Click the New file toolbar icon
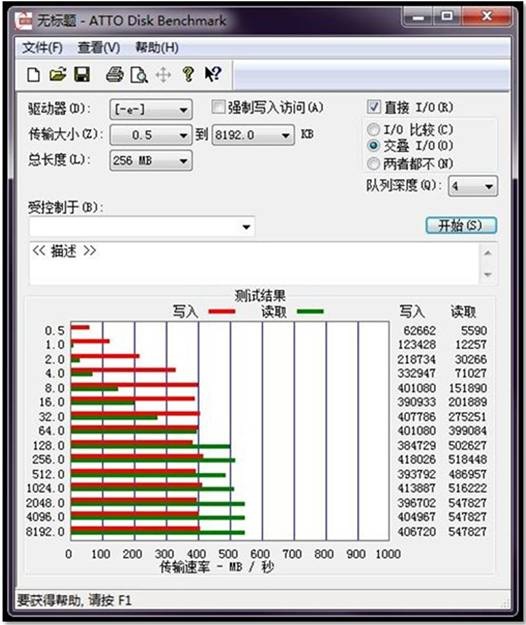Screen dimensions: 526x625 pyautogui.click(x=33, y=75)
